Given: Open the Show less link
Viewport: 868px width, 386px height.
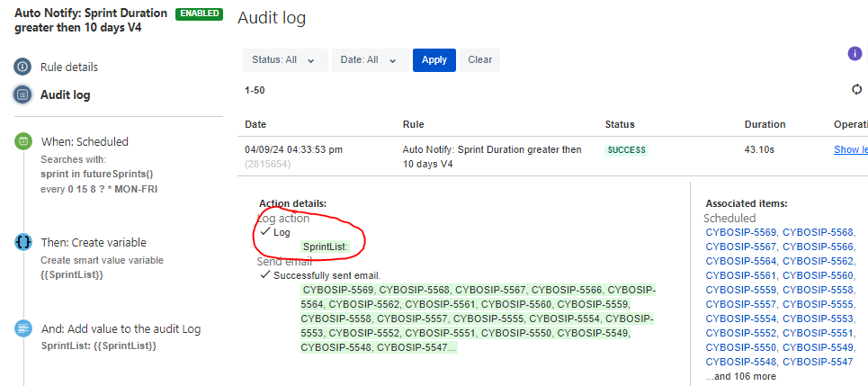Looking at the screenshot, I should tap(851, 149).
